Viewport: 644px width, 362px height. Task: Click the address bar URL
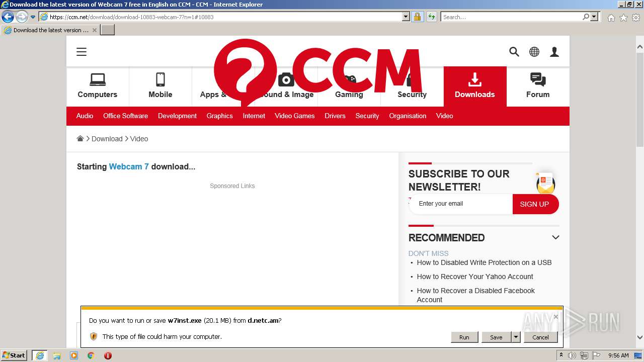[x=131, y=17]
